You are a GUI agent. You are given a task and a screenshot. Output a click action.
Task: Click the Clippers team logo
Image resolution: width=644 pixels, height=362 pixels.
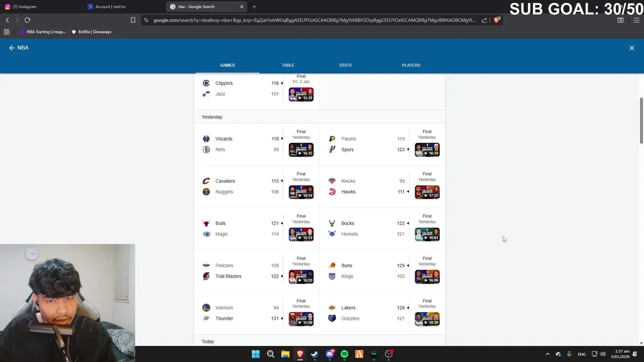click(x=206, y=83)
